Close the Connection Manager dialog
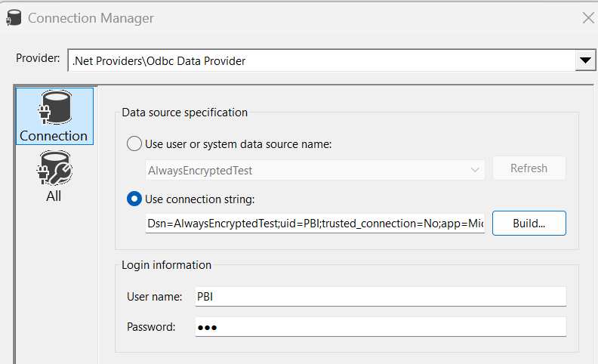The image size is (598, 364). (x=587, y=17)
